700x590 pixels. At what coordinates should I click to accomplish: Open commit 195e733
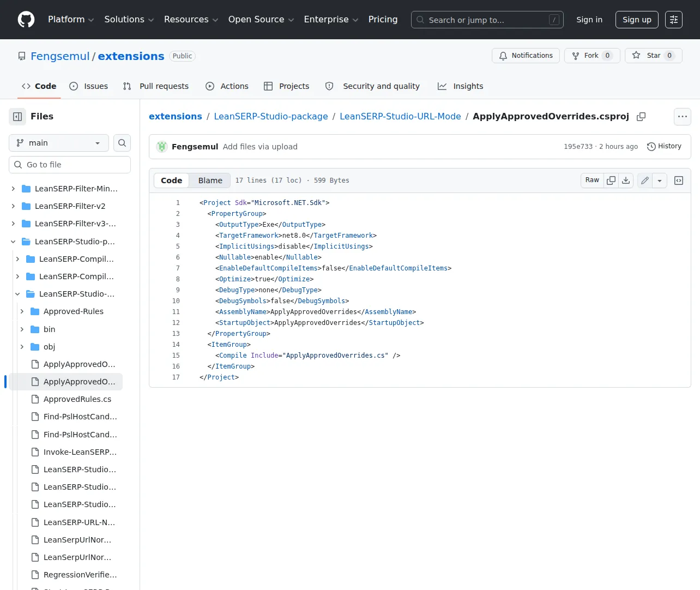click(578, 147)
